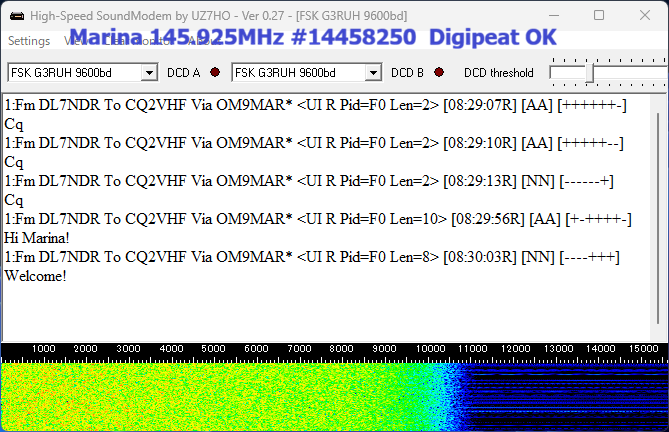Image resolution: width=669 pixels, height=432 pixels.
Task: Click the DCD A red indicator
Action: click(x=215, y=72)
